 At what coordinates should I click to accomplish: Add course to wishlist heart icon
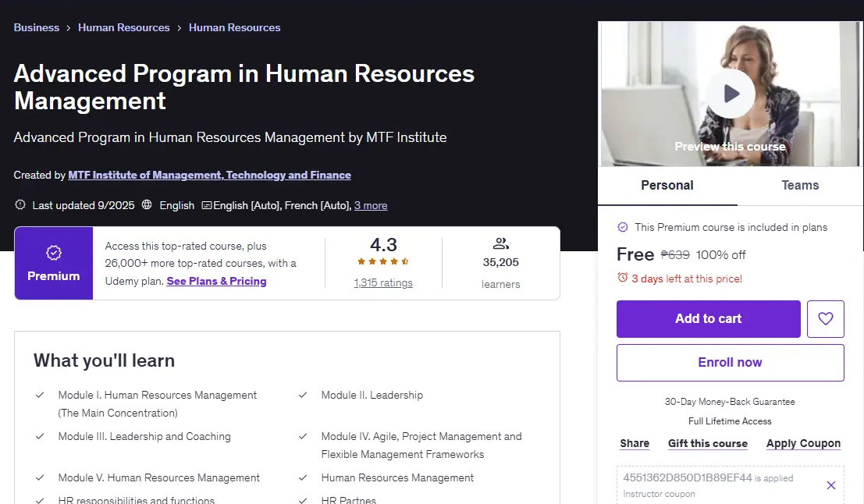pos(826,319)
